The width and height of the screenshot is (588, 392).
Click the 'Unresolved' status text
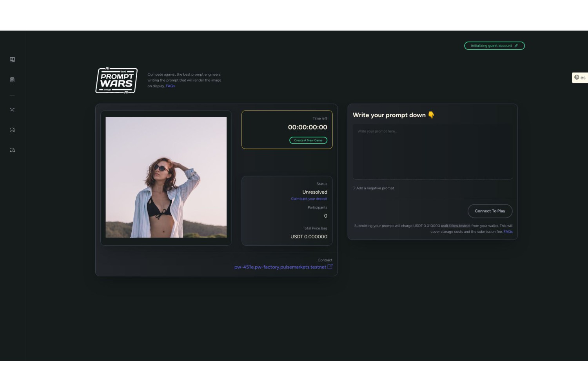[315, 192]
